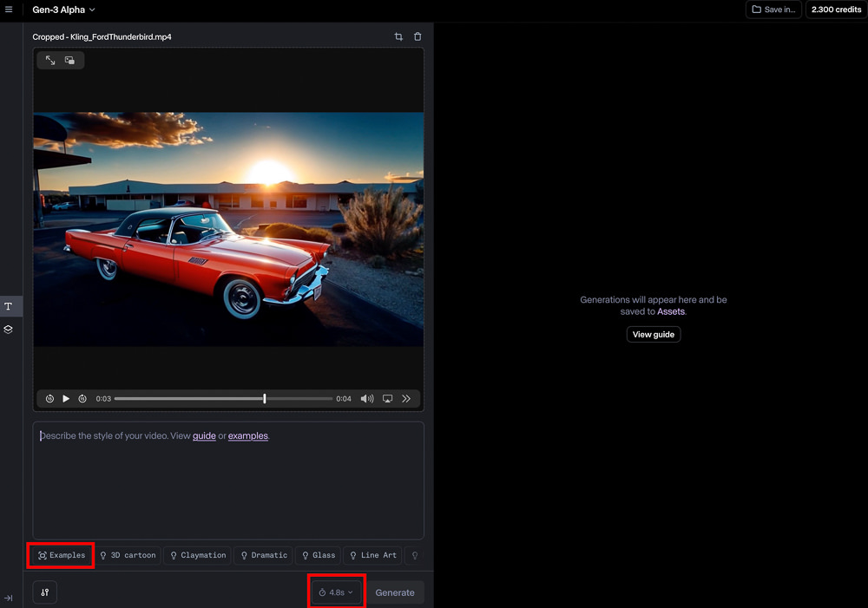Open the hamburger menu at top left
The width and height of the screenshot is (868, 608).
[x=9, y=10]
